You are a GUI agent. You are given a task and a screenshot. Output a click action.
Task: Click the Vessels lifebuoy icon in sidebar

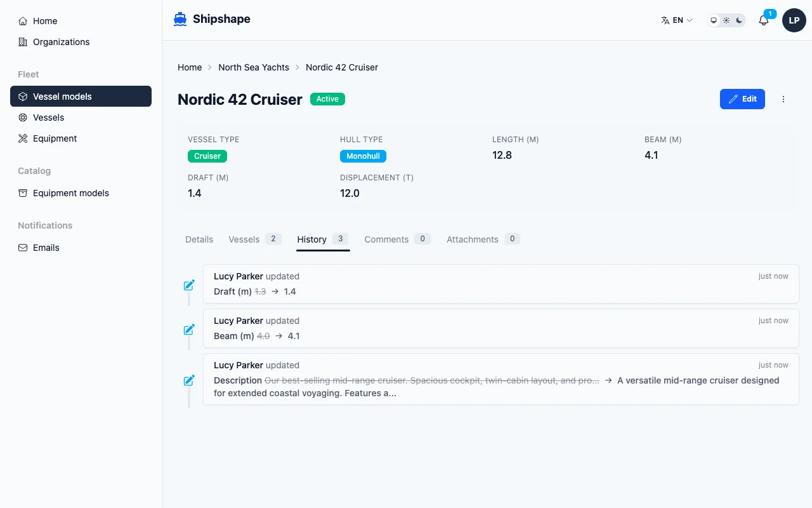click(x=23, y=117)
